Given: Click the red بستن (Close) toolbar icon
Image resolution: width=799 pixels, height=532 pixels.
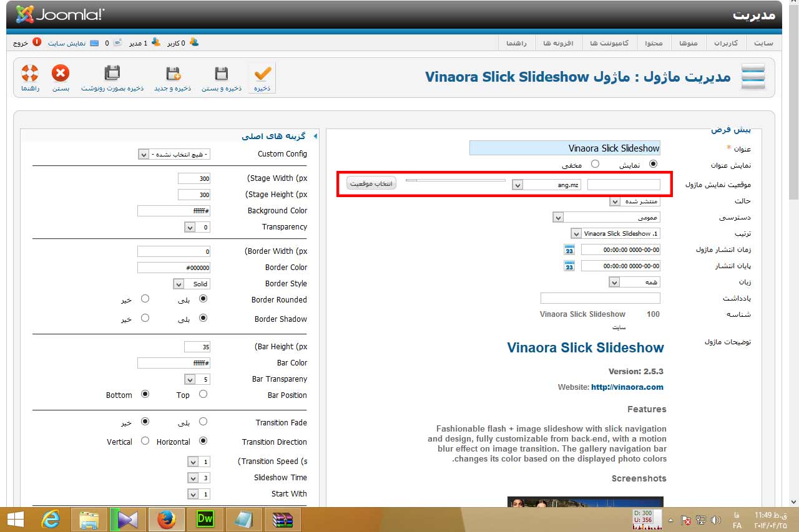Looking at the screenshot, I should [61, 74].
